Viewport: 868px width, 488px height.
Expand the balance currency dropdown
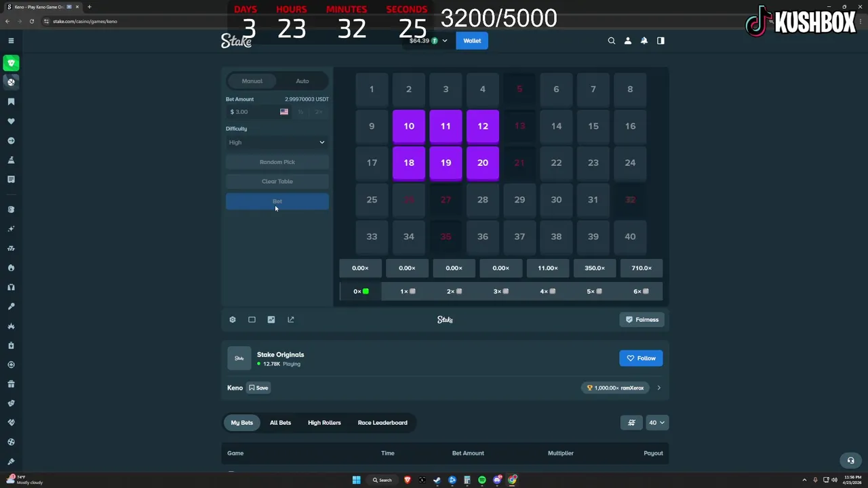tap(445, 41)
